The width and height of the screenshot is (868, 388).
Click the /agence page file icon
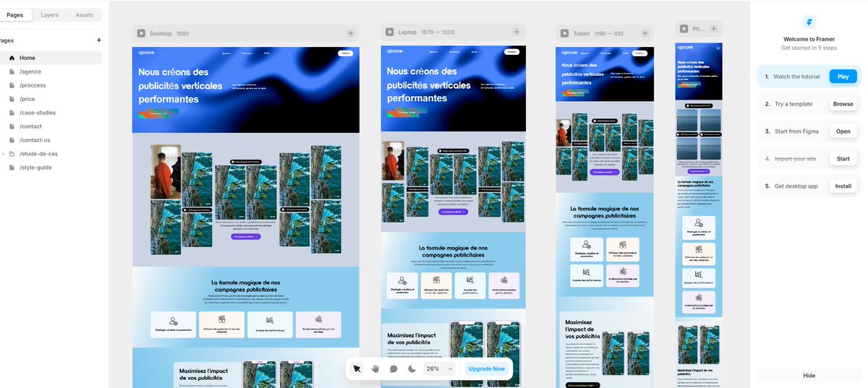pyautogui.click(x=12, y=72)
